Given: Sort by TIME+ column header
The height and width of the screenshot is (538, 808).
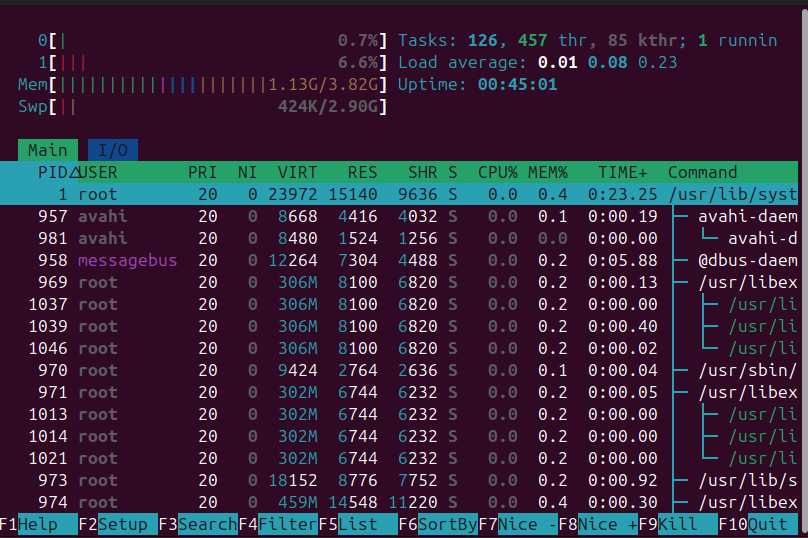Looking at the screenshot, I should 622,172.
